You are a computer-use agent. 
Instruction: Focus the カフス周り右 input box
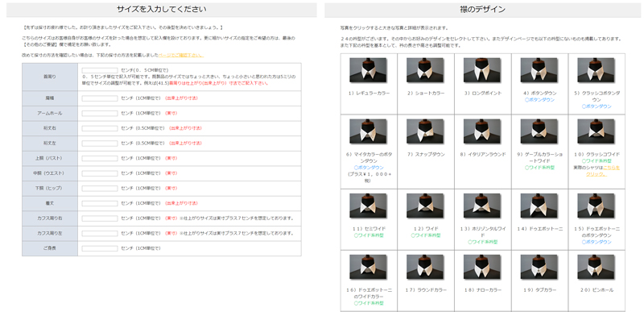click(99, 218)
